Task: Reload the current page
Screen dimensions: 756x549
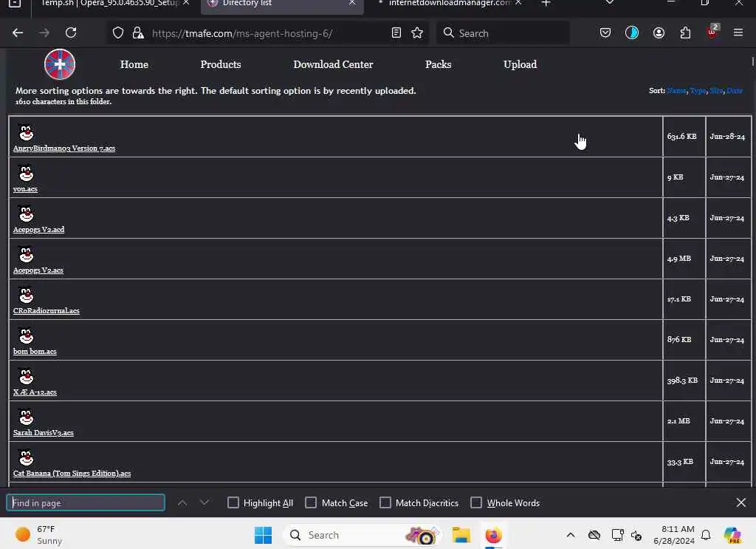Action: click(x=71, y=33)
